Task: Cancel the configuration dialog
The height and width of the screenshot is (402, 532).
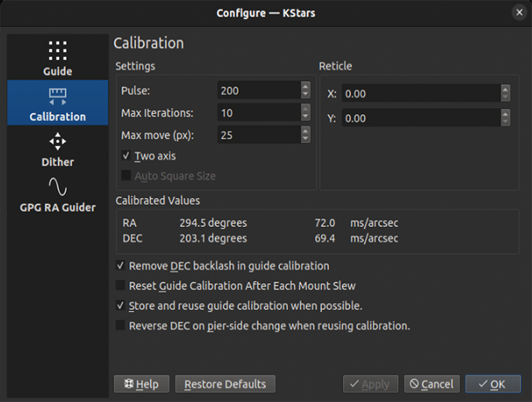Action: click(x=432, y=384)
